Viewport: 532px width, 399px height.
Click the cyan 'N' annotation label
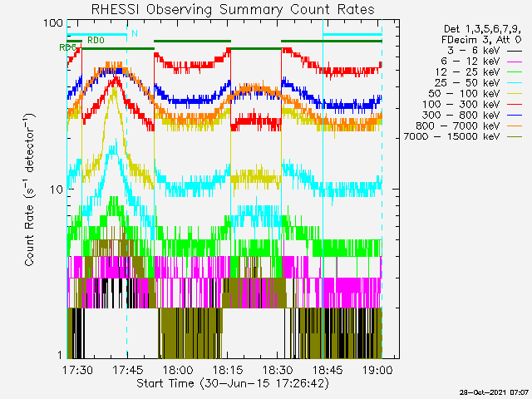tap(135, 33)
